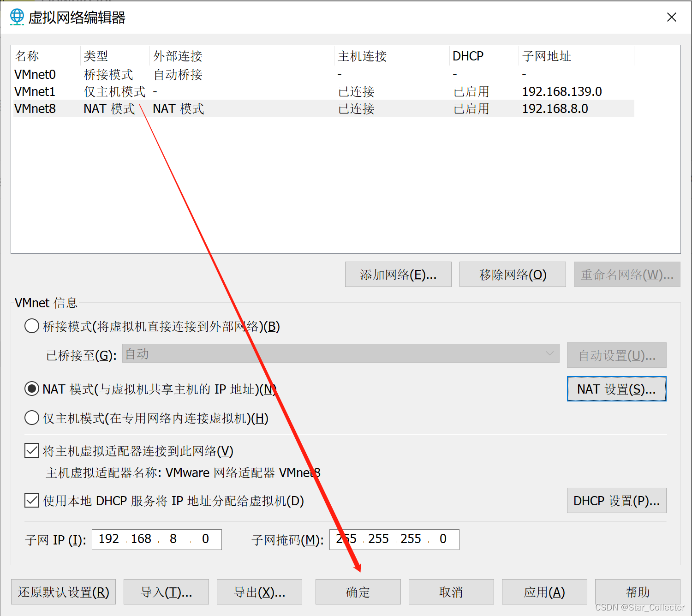Select the NAT 模式 radio button
The height and width of the screenshot is (616, 692).
[x=31, y=389]
